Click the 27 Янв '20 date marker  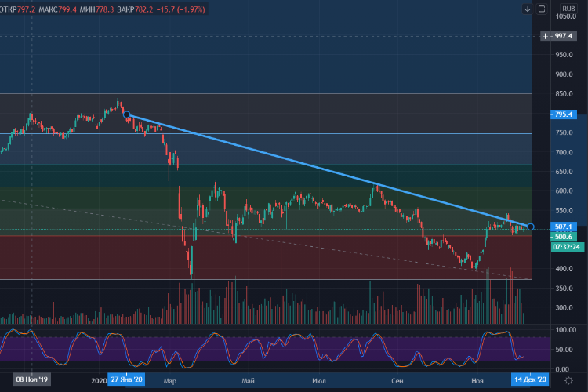(126, 379)
